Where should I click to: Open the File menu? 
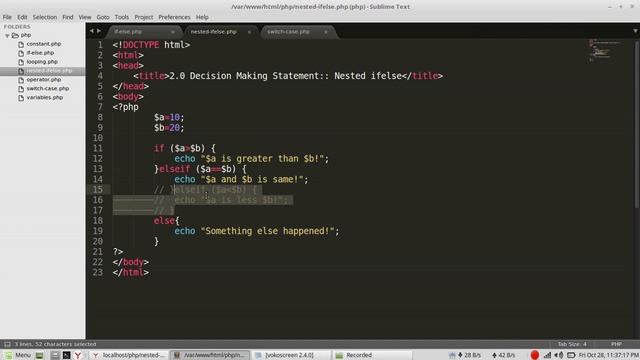pos(7,17)
